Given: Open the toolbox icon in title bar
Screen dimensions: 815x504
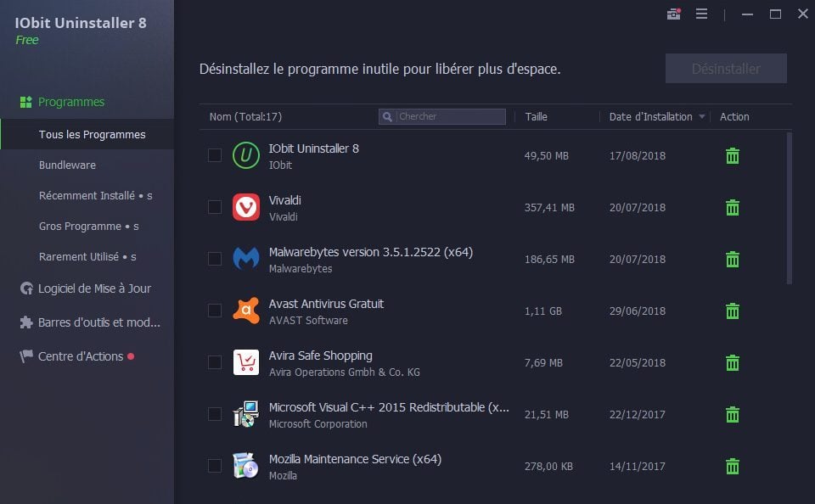Looking at the screenshot, I should click(673, 14).
